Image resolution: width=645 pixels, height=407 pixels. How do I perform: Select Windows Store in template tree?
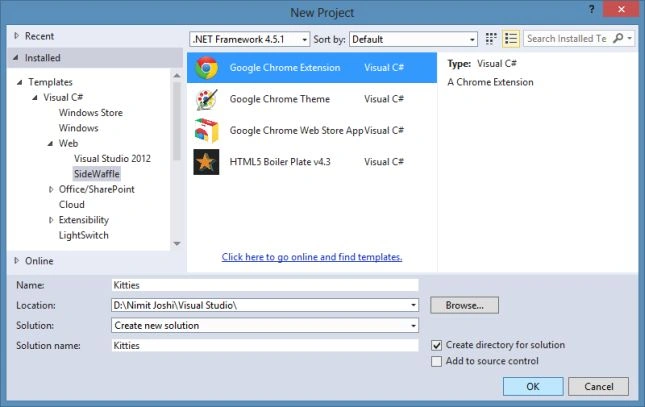pyautogui.click(x=90, y=113)
